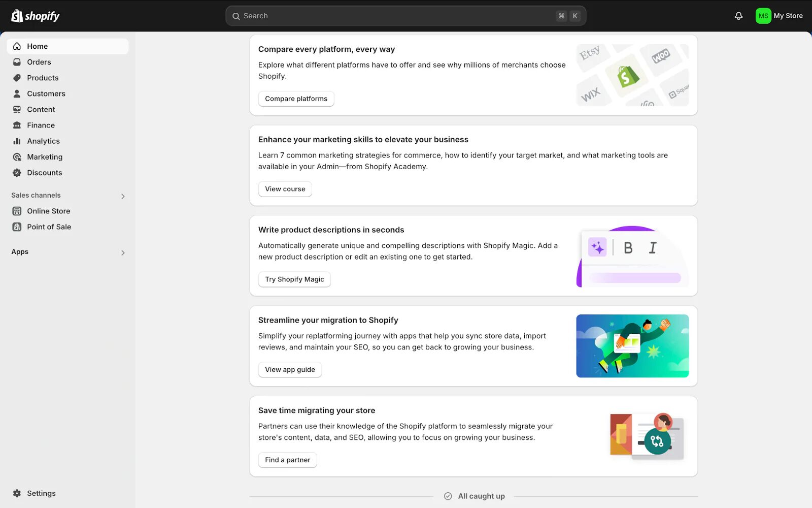The height and width of the screenshot is (508, 812).
Task: Click the View app guide button
Action: pyautogui.click(x=290, y=370)
